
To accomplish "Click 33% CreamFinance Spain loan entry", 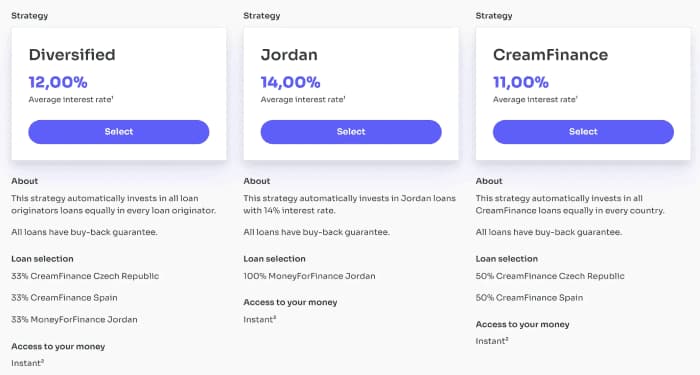I will click(64, 298).
